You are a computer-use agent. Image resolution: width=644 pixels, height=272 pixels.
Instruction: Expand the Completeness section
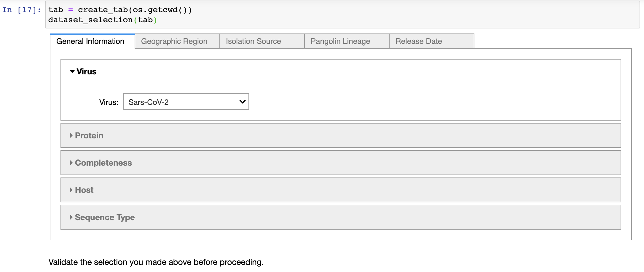103,163
